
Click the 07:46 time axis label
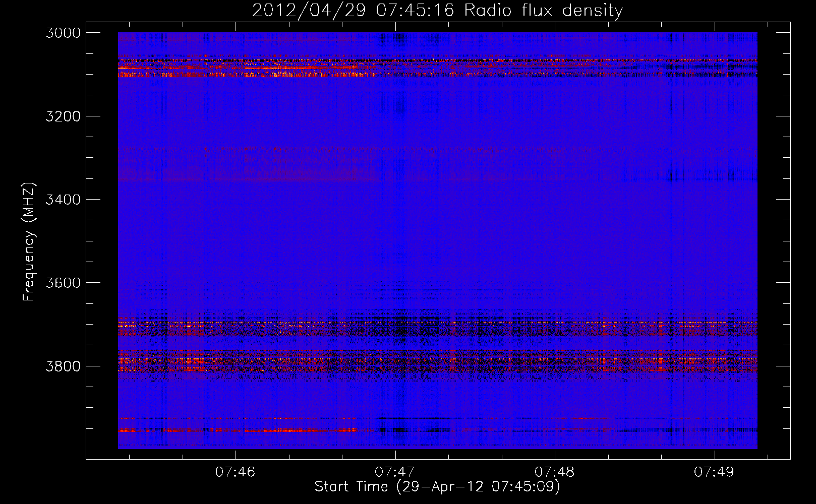[x=236, y=472]
